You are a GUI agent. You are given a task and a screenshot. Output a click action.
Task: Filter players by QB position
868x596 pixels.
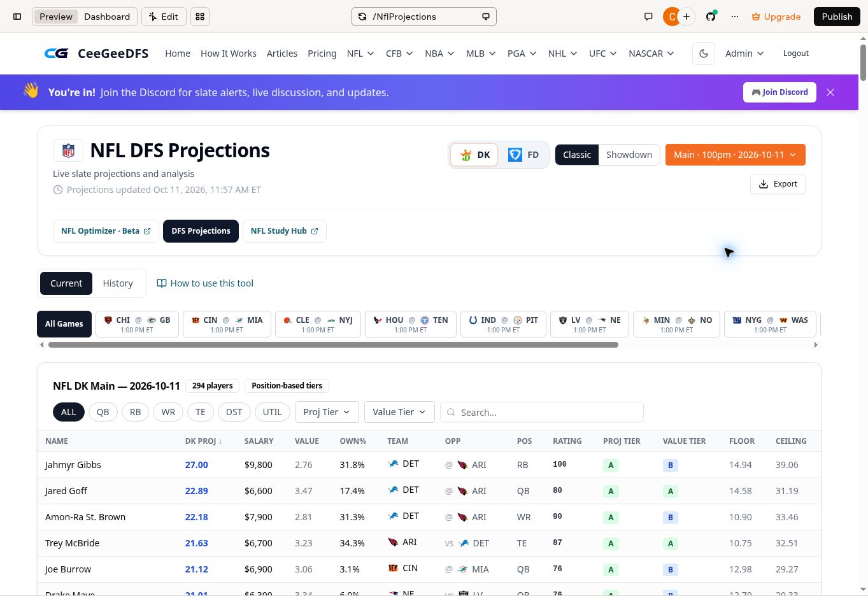click(103, 412)
